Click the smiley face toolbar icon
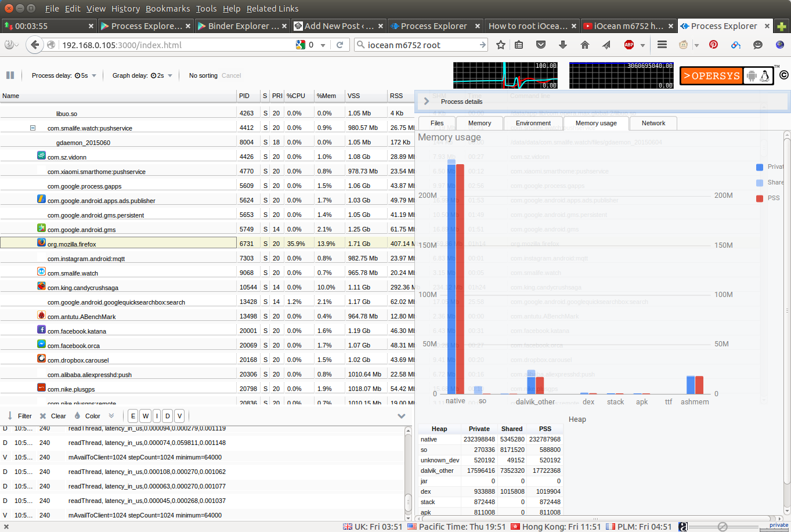The width and height of the screenshot is (791, 532). click(x=757, y=45)
